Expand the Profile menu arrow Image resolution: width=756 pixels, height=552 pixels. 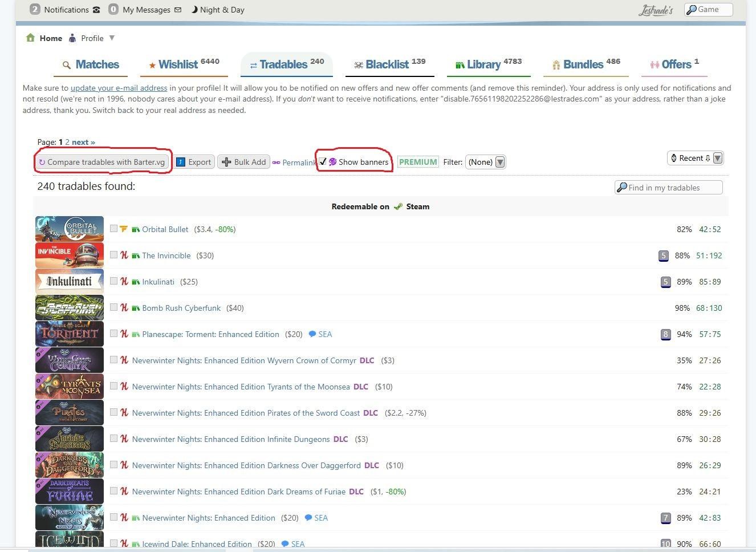coord(112,38)
